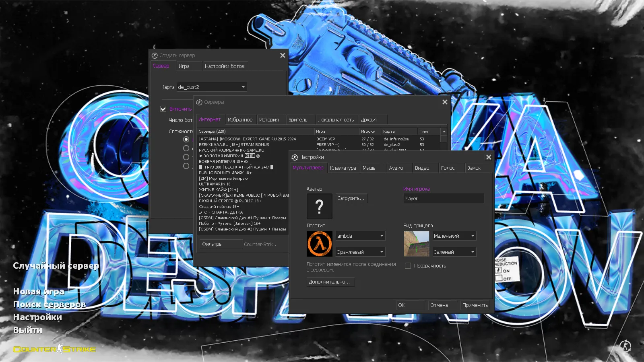Open the Избранное tab in Серверы
Screen dimensions: 644x362
tap(241, 119)
